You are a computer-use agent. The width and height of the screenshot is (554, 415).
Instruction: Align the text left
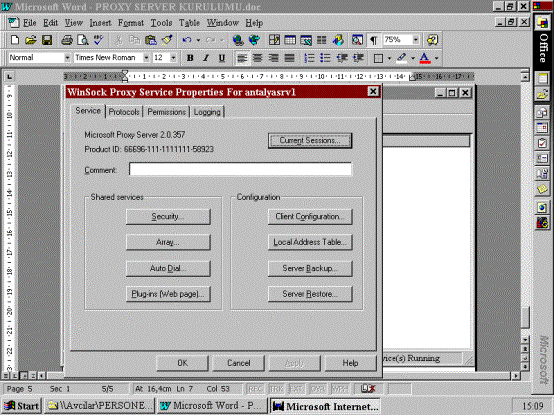point(242,58)
